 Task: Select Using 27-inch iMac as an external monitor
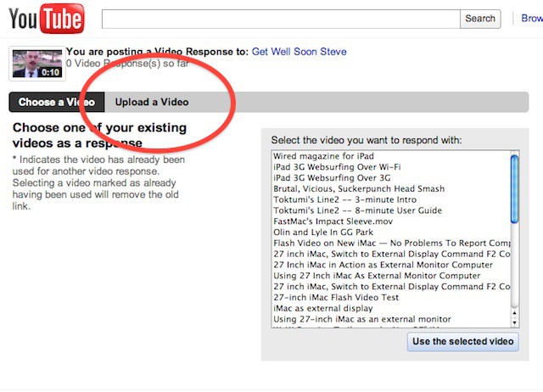click(x=390, y=319)
